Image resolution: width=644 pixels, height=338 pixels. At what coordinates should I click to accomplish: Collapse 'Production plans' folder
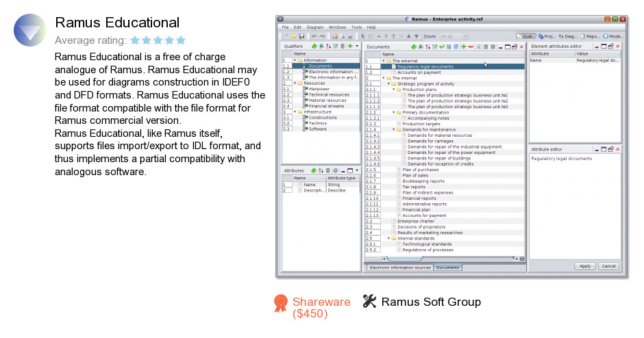tap(393, 90)
